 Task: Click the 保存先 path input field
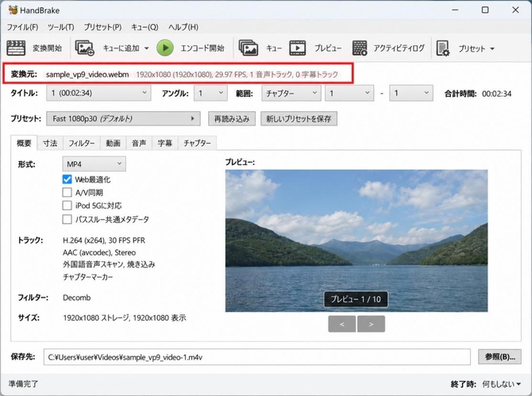(256, 357)
